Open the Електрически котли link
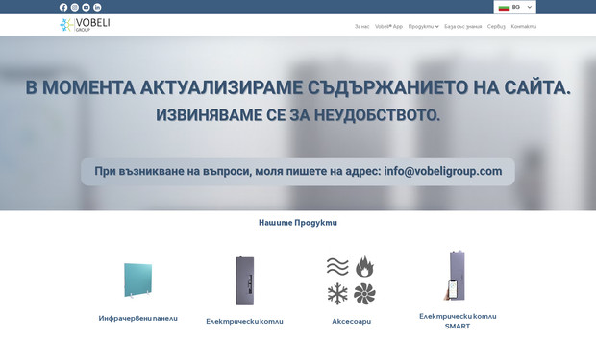Viewport: 596px width, 364px height. 245,321
